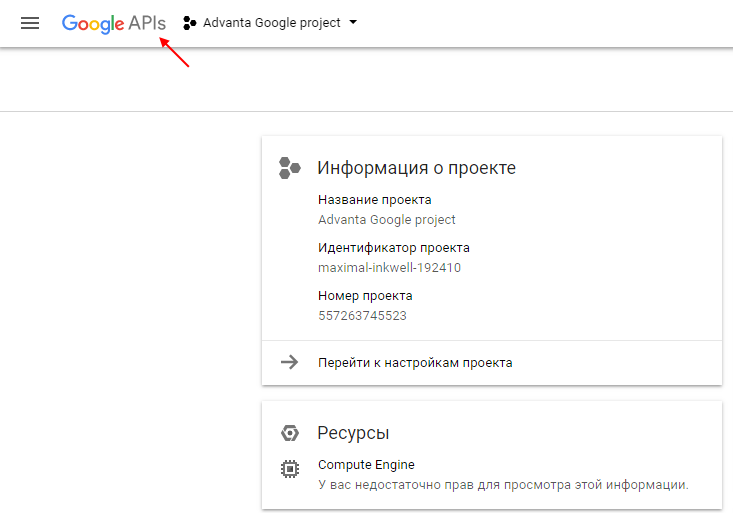Open the Compute Engine resource entry

coord(366,465)
